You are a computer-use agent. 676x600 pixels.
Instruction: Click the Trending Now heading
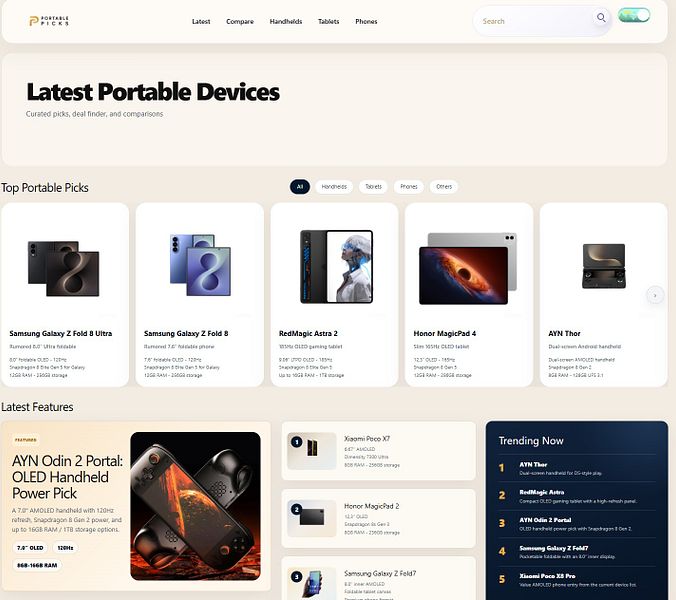(531, 441)
